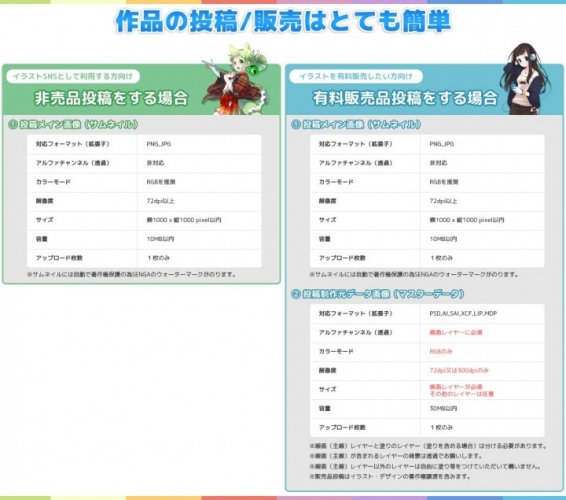Click circled number ① in the green panel
The image size is (566, 500).
click(13, 125)
